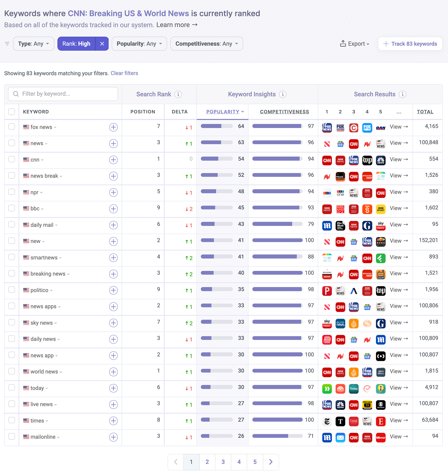This screenshot has width=448, height=476.
Task: Click the Today app icon in today row
Action: point(354,389)
